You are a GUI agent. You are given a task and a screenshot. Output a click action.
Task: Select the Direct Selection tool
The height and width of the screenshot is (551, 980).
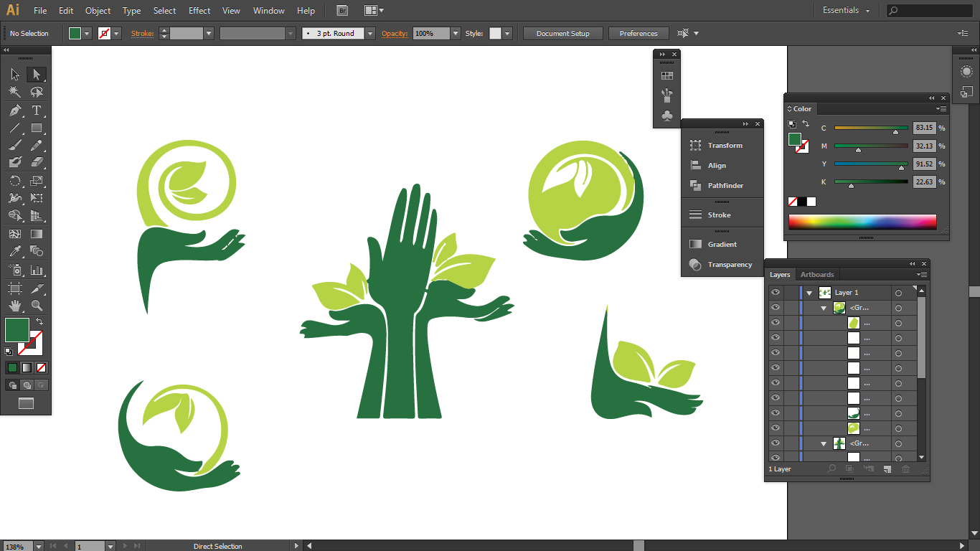(x=37, y=75)
